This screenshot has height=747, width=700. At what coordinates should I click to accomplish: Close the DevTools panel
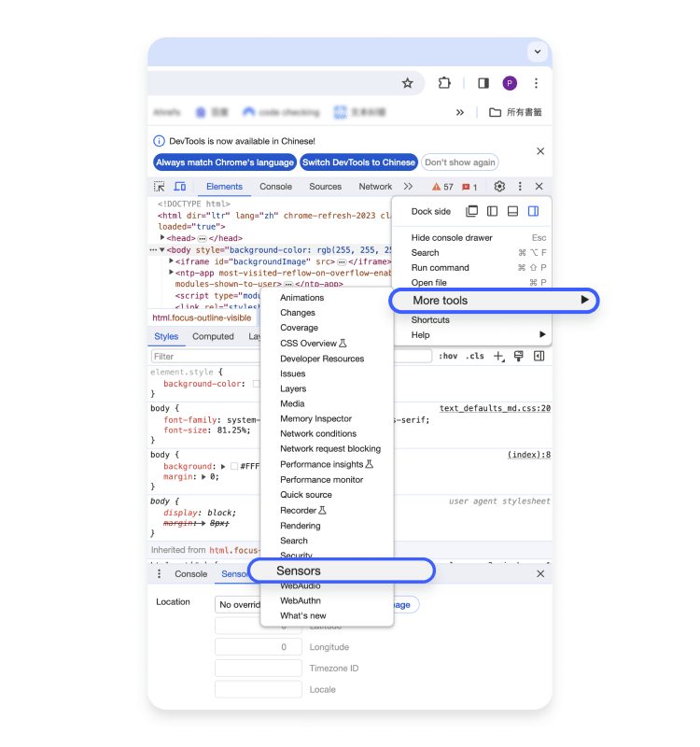click(x=539, y=186)
